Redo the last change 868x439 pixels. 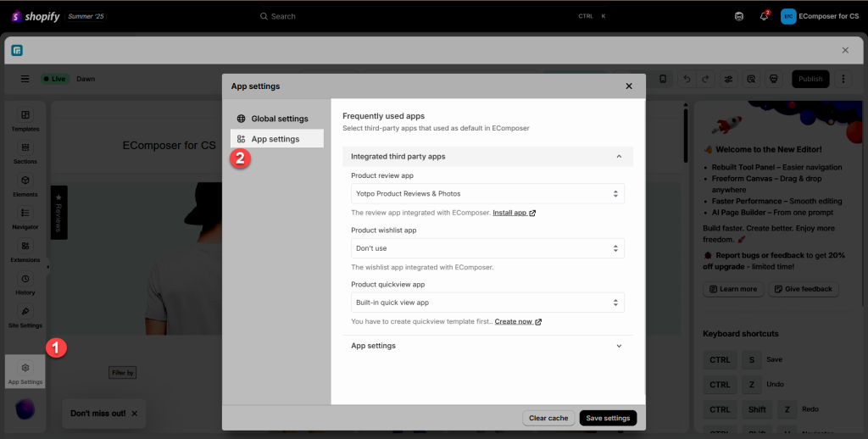click(x=705, y=79)
